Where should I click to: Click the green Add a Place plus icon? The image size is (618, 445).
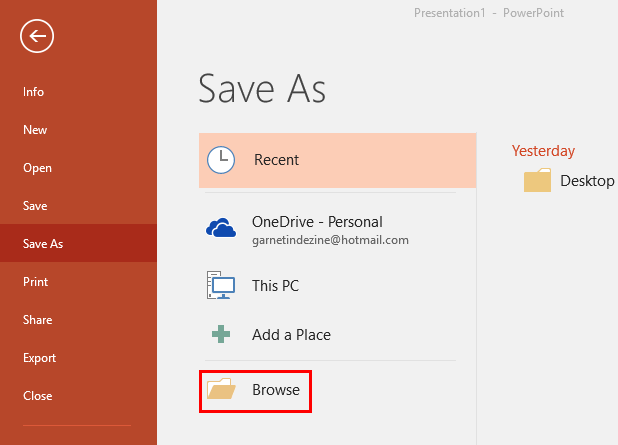click(221, 335)
